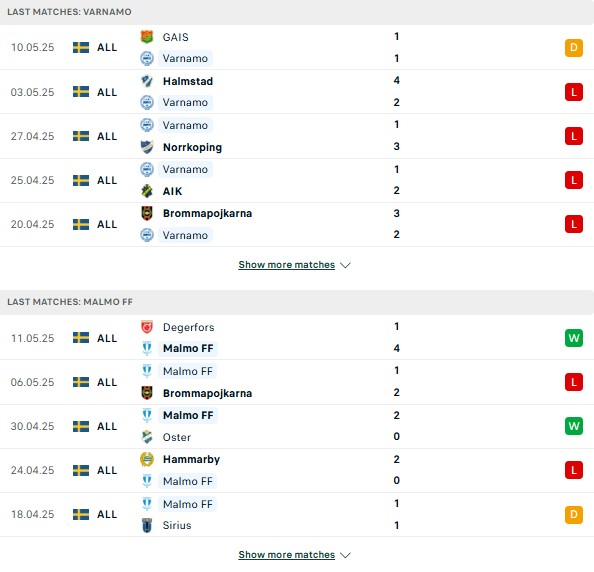Click the Hammarby team crest icon

tap(147, 459)
